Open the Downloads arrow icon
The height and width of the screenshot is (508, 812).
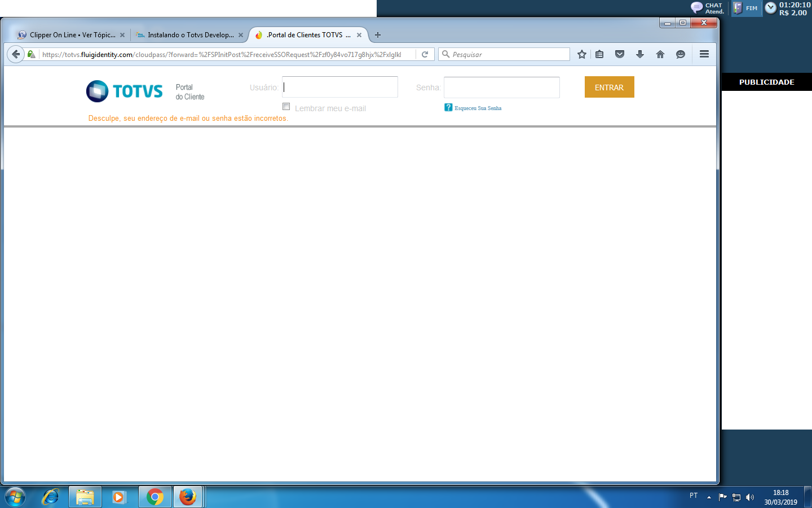(640, 54)
